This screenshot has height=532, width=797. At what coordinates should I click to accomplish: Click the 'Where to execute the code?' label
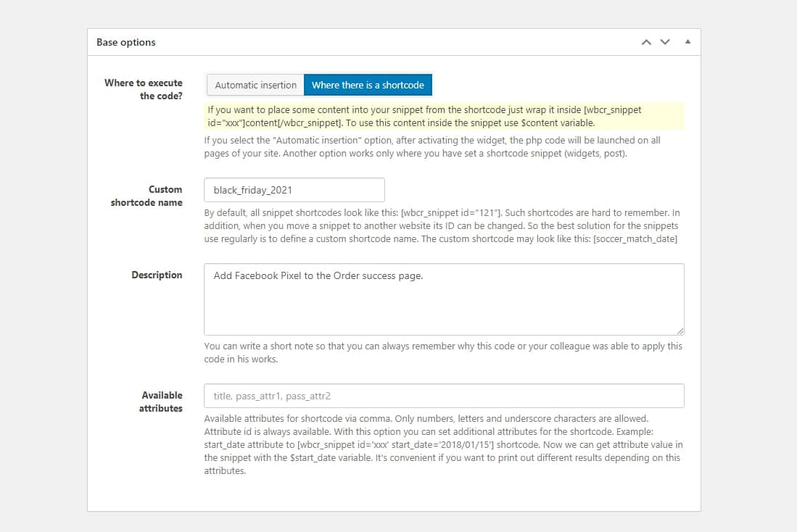coord(144,89)
